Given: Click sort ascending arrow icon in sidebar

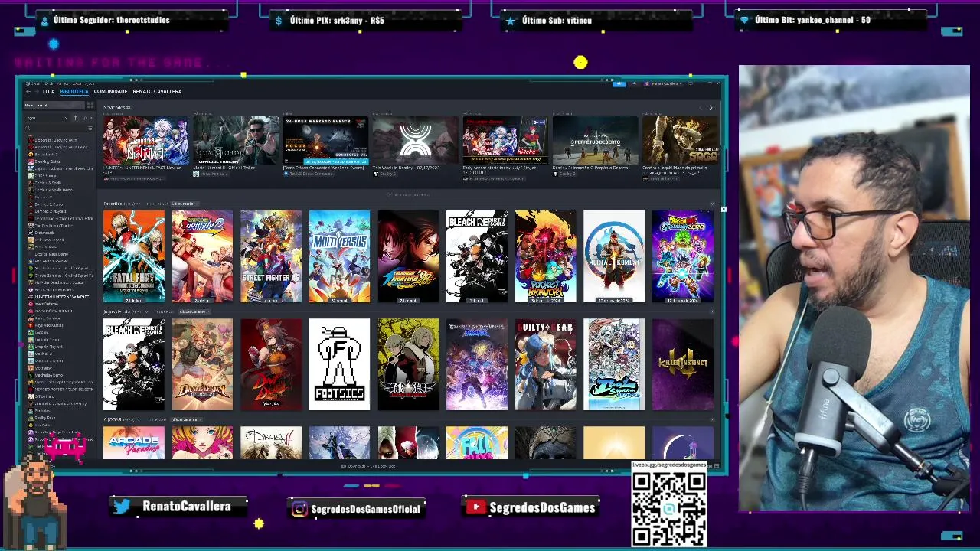Looking at the screenshot, I should pos(75,118).
